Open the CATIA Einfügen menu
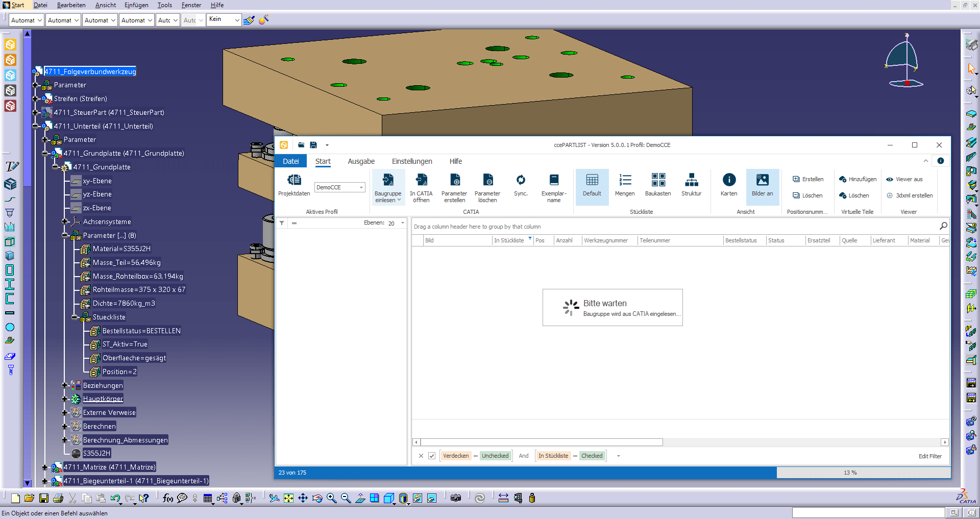 click(x=137, y=5)
